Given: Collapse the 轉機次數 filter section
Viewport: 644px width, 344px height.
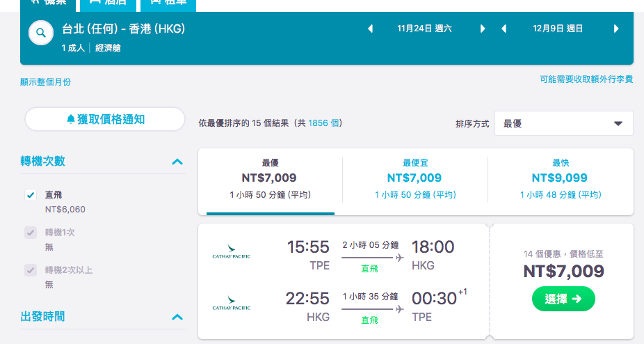Looking at the screenshot, I should tap(177, 162).
